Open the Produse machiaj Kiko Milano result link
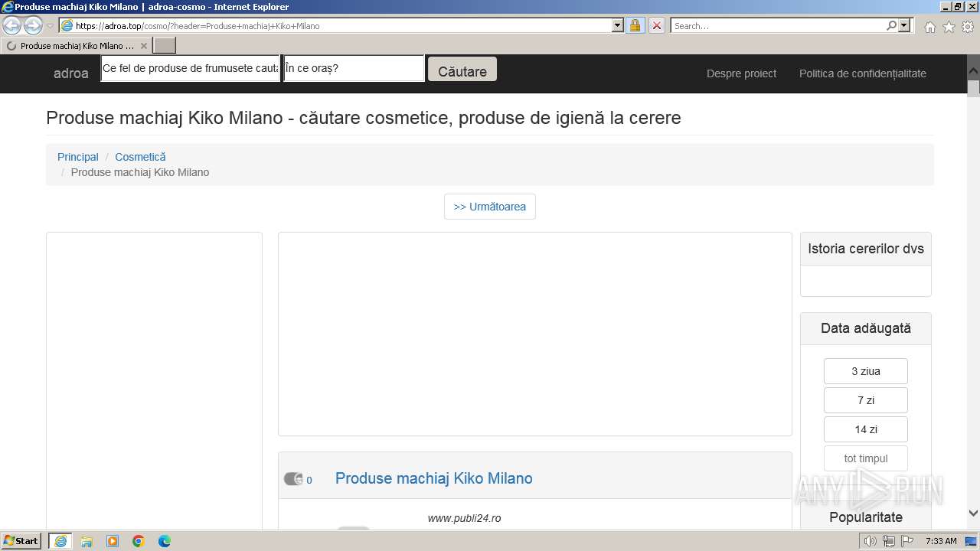 434,478
